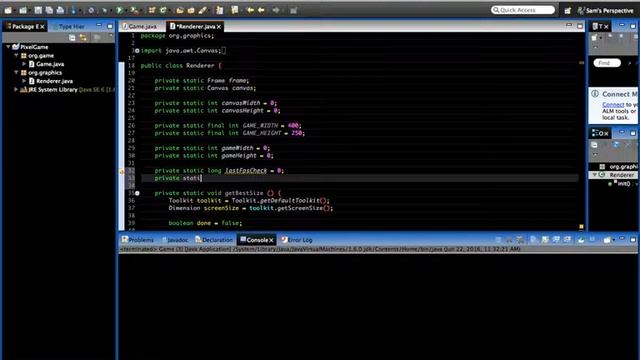Image resolution: width=640 pixels, height=360 pixels.
Task: Collapse the getBestSize method fold marker
Action: [x=137, y=193]
